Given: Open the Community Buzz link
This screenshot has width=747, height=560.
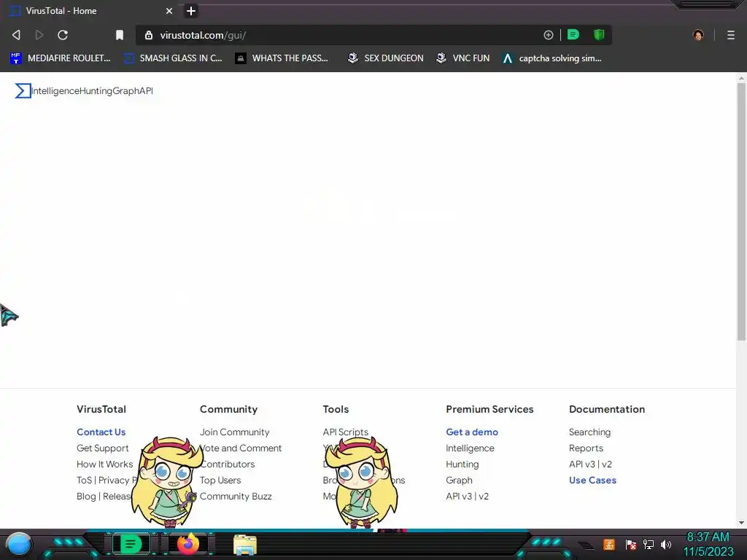Looking at the screenshot, I should 236,496.
